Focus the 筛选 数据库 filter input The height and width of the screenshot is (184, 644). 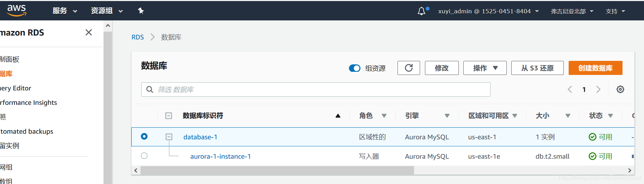coord(316,89)
